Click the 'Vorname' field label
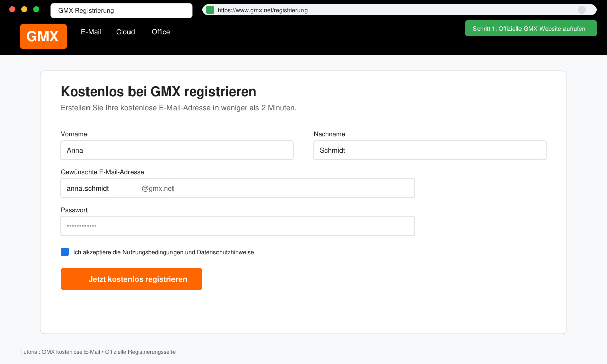 coord(74,134)
